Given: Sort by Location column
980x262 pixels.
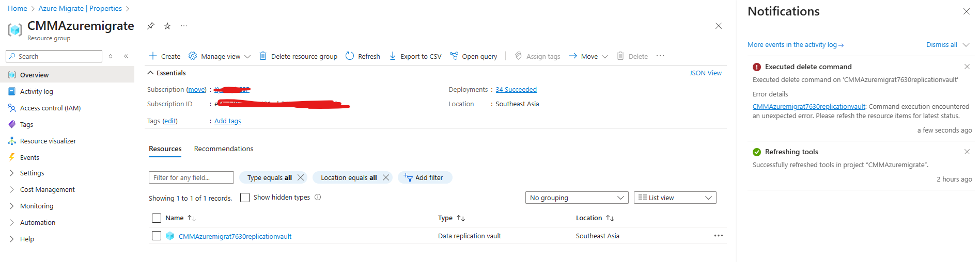Looking at the screenshot, I should coord(595,218).
